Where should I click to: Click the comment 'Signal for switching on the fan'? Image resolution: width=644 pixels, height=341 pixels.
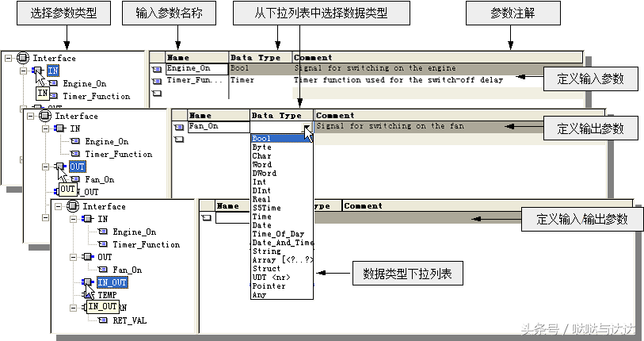tap(391, 126)
